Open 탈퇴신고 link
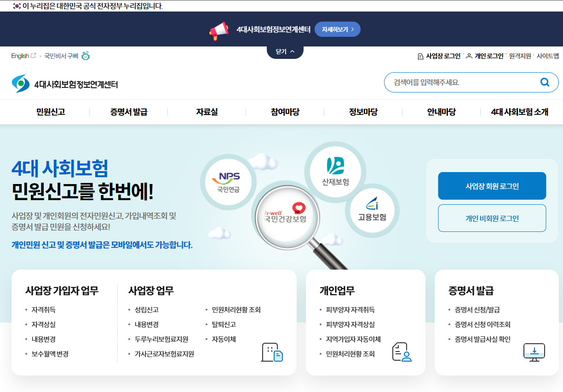The width and height of the screenshot is (563, 392). 224,324
